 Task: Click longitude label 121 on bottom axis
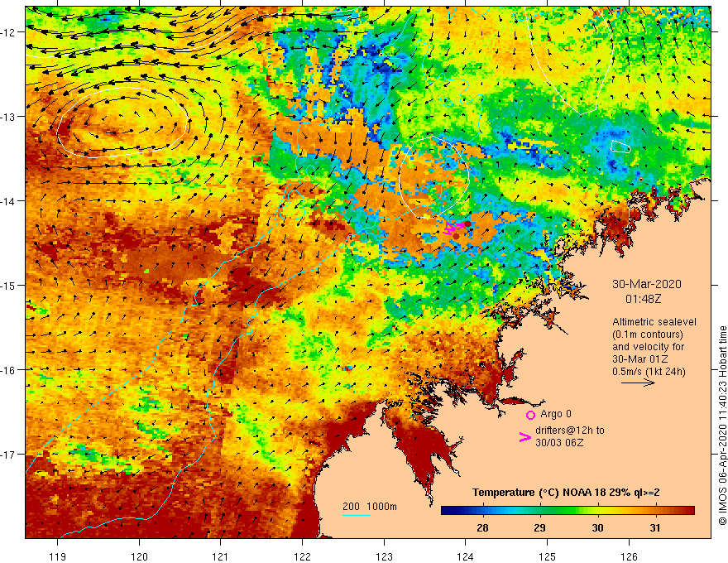pyautogui.click(x=221, y=556)
